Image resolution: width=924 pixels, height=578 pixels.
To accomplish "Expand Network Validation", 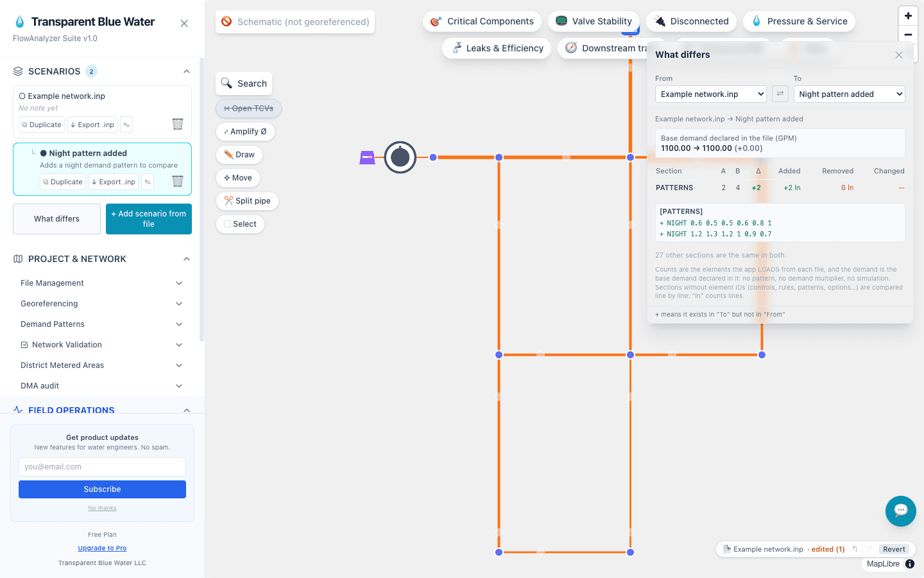I will tap(102, 345).
